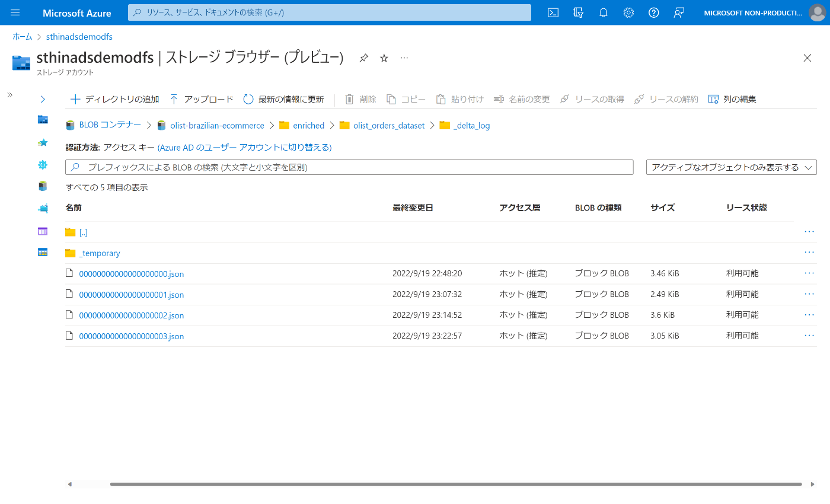Open the _temporary folder
The height and width of the screenshot is (504, 830).
tap(100, 253)
